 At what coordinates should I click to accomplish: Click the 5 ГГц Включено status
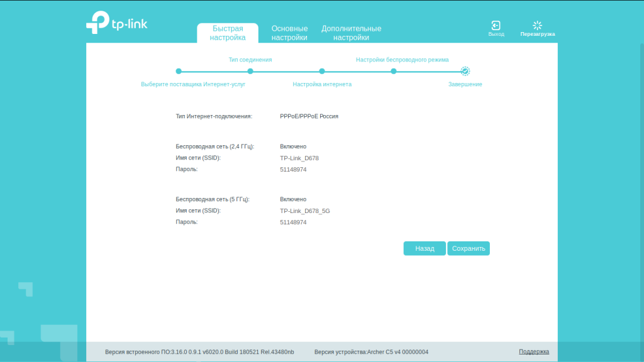pos(293,199)
